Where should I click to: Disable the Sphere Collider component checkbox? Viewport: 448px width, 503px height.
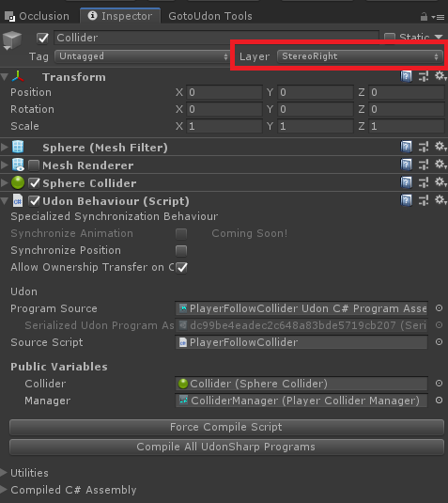pos(34,183)
